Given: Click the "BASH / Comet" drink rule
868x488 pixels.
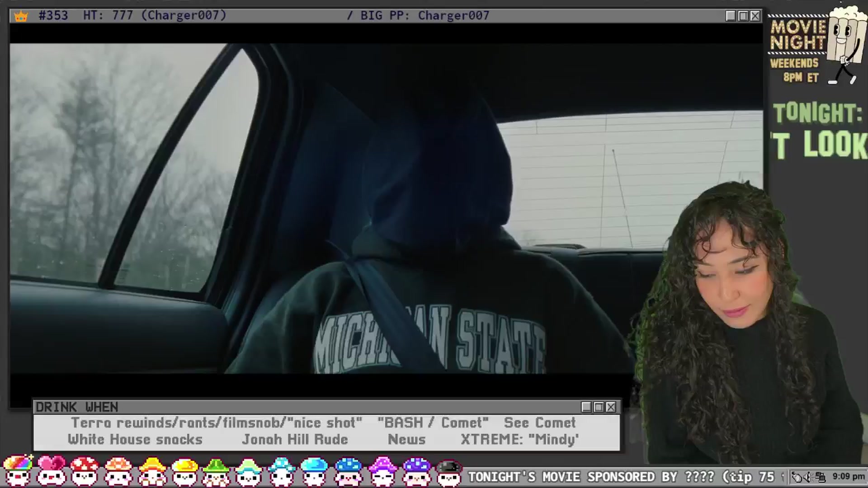Looking at the screenshot, I should tap(433, 423).
